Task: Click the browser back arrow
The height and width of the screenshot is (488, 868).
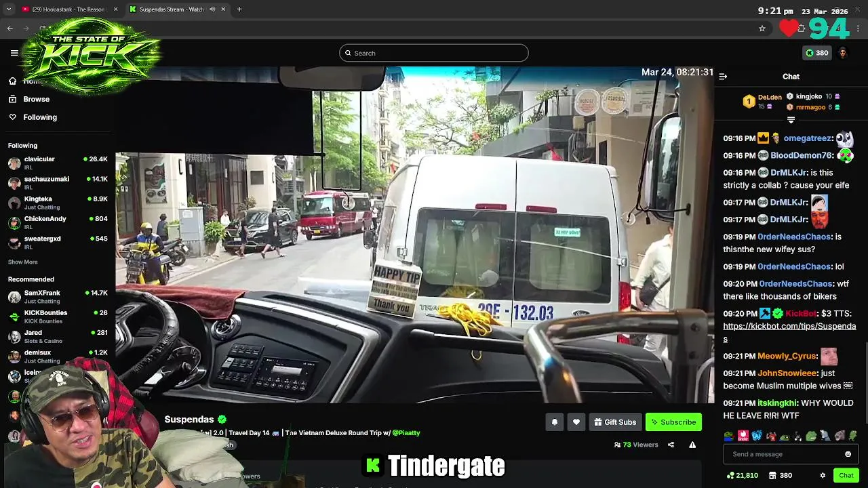Action: click(x=10, y=28)
